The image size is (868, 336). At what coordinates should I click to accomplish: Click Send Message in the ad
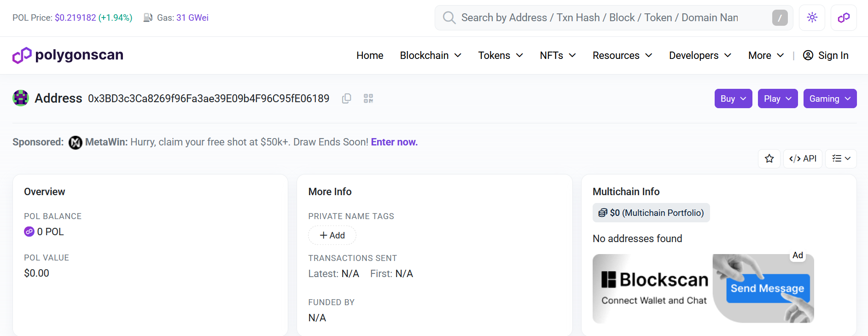tap(768, 289)
